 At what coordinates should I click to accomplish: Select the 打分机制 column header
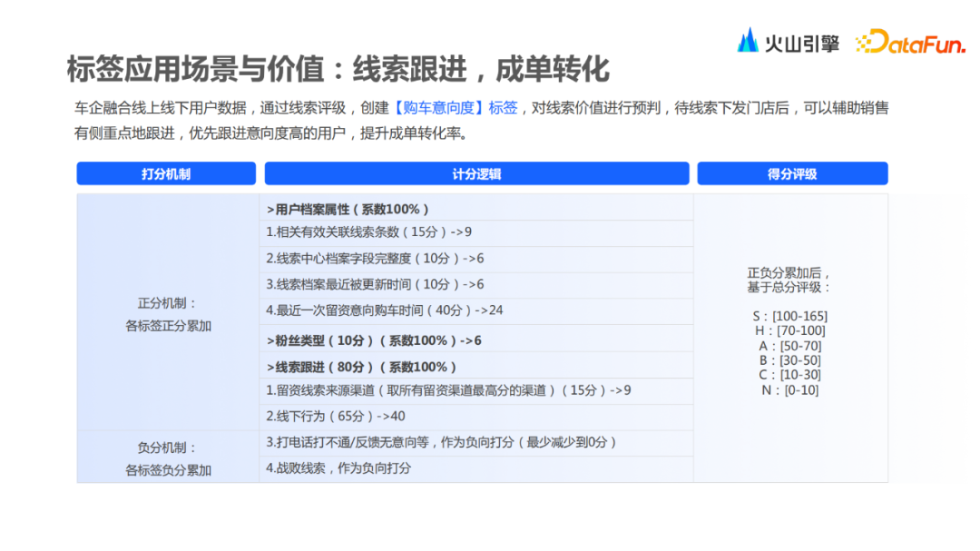[x=166, y=173]
